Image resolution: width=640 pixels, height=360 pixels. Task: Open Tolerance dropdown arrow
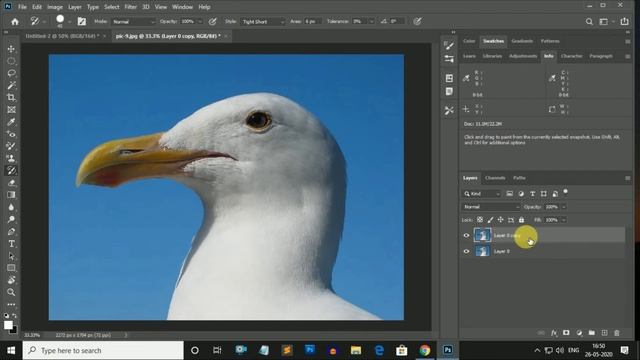[371, 22]
